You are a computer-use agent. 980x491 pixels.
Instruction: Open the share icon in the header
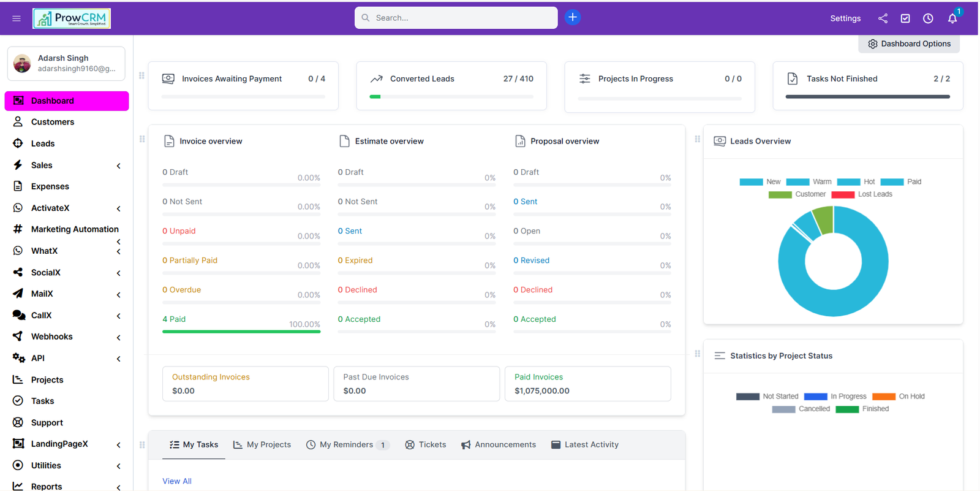click(883, 18)
